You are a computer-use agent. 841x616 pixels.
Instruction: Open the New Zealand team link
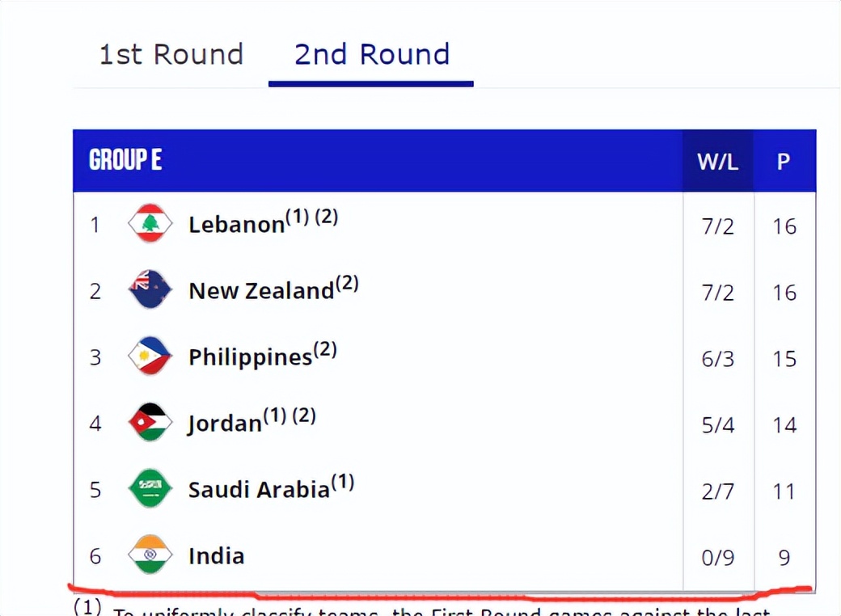coord(262,290)
